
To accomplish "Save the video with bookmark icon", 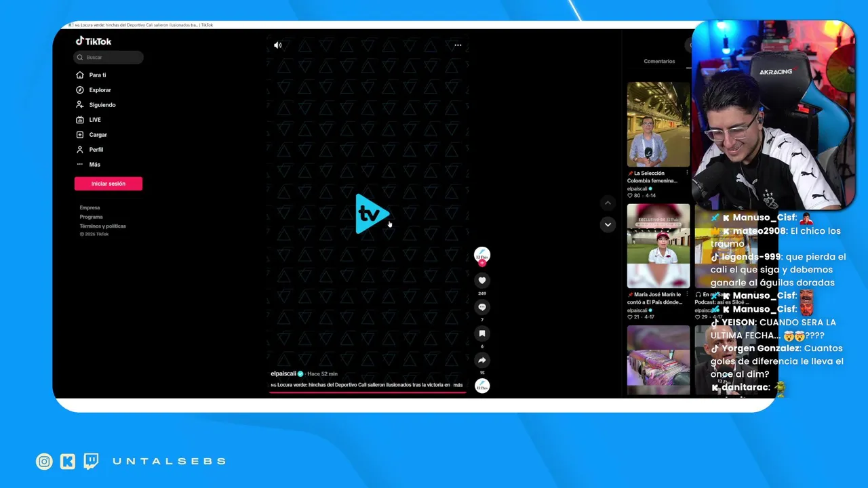I will [482, 333].
